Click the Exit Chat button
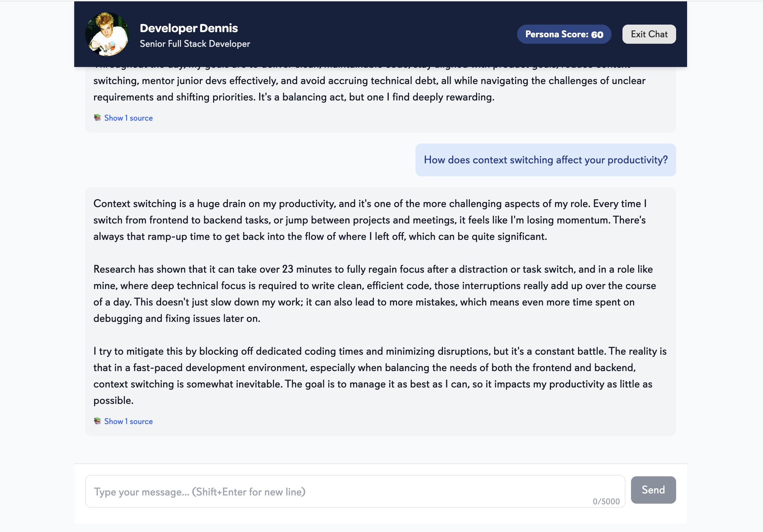The image size is (763, 532). tap(649, 34)
